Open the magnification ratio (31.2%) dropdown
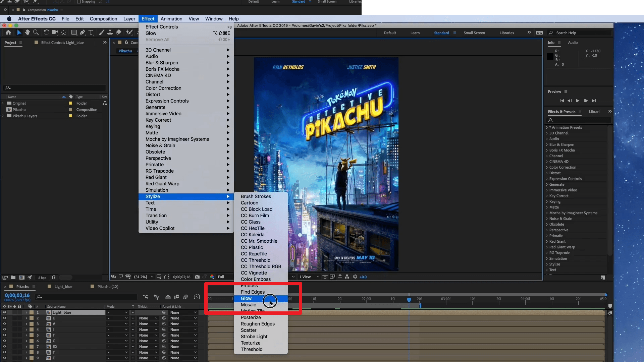 tap(144, 277)
